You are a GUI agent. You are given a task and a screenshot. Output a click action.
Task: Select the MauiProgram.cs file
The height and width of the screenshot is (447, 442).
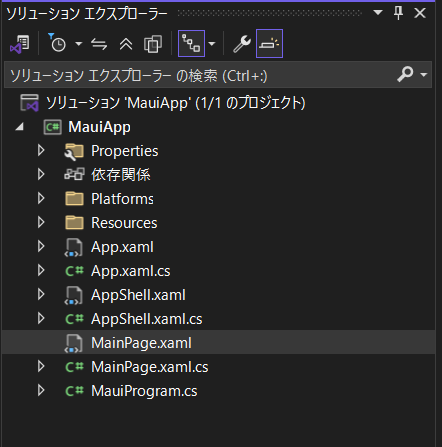pyautogui.click(x=144, y=391)
